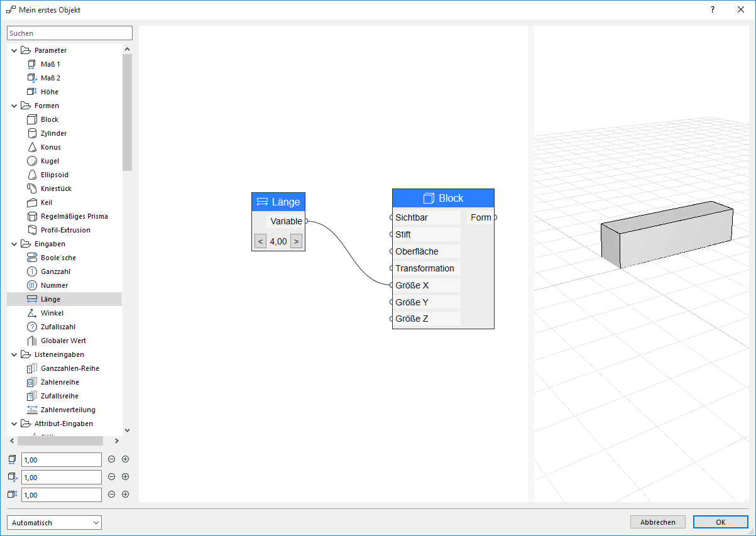Click the Form output port on Block node

(495, 217)
